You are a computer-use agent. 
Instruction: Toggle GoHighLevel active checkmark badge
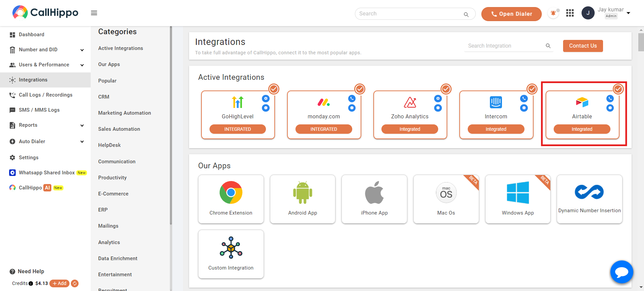click(274, 89)
